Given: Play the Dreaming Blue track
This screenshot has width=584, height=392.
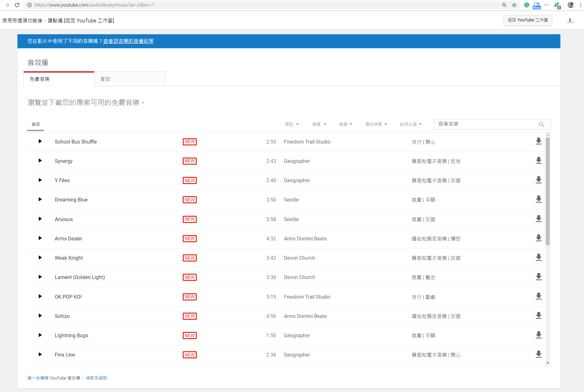Looking at the screenshot, I should point(40,199).
